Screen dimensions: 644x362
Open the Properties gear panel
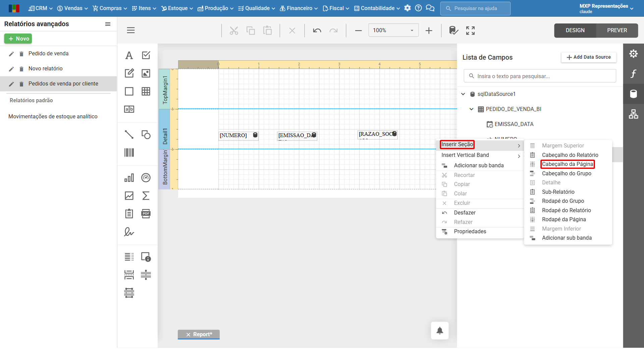pos(633,54)
